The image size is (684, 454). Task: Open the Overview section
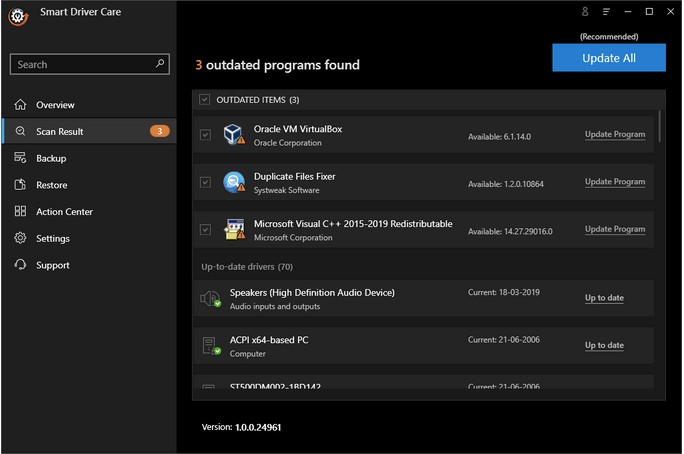[x=55, y=105]
